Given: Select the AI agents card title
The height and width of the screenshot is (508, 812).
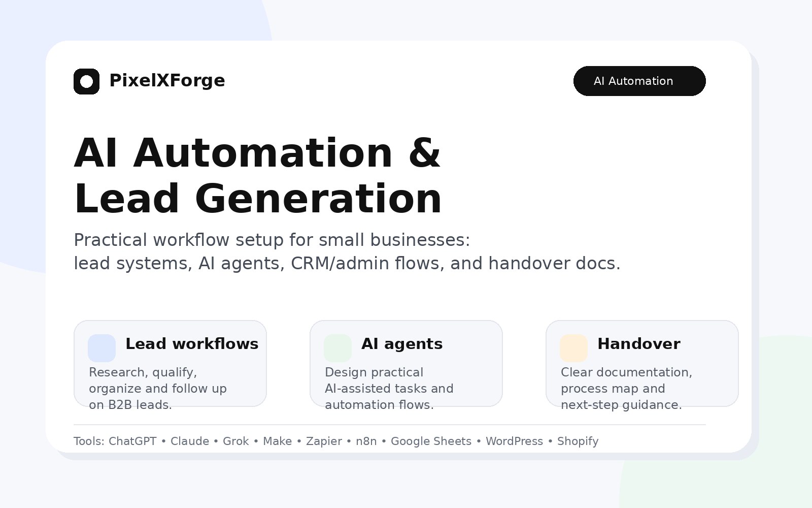Looking at the screenshot, I should (x=402, y=344).
